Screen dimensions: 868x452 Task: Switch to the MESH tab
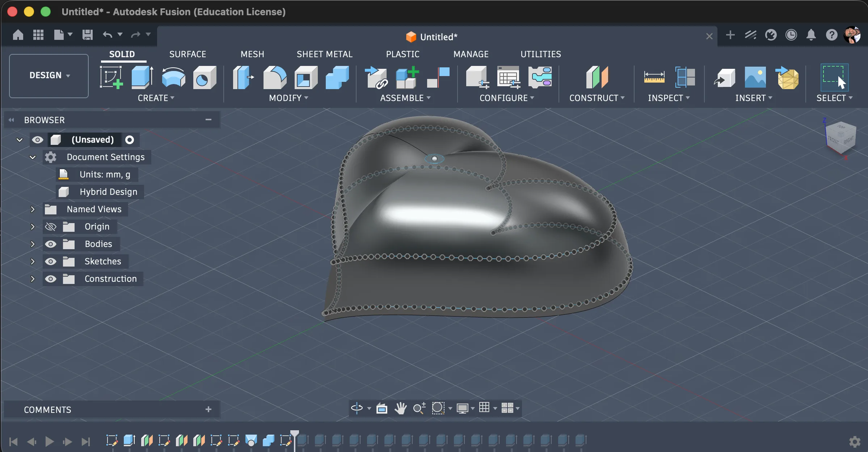point(252,54)
